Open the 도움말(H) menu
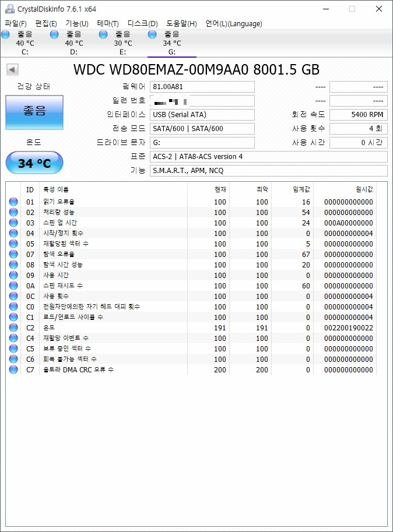Screen dimensions: 393x532 pos(181,23)
